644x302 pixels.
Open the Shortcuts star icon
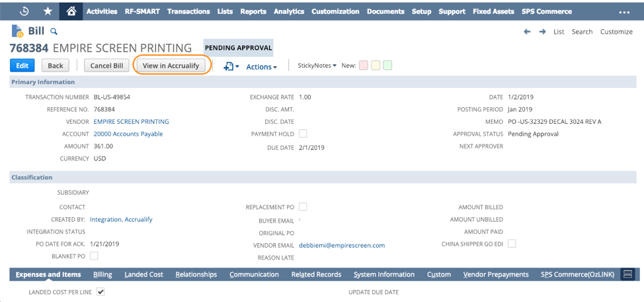[x=48, y=11]
